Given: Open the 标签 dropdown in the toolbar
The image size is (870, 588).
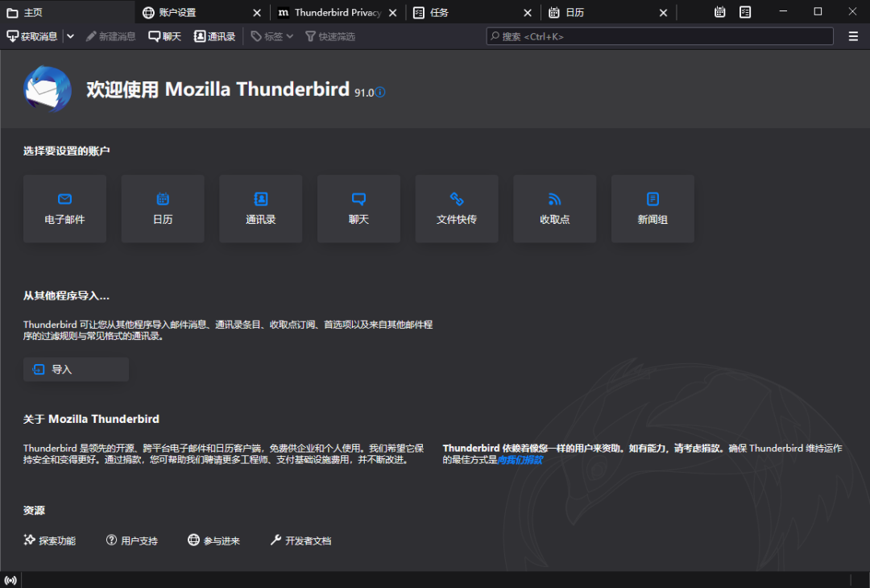Looking at the screenshot, I should pos(272,36).
